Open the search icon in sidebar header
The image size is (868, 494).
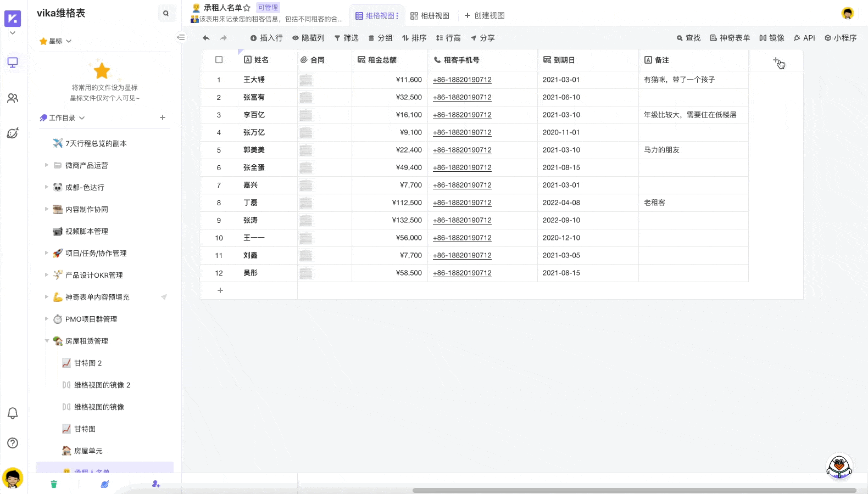click(x=166, y=13)
